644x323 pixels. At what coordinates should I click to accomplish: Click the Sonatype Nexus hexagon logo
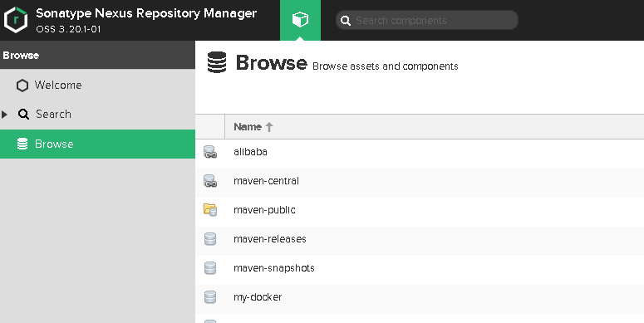click(x=16, y=20)
